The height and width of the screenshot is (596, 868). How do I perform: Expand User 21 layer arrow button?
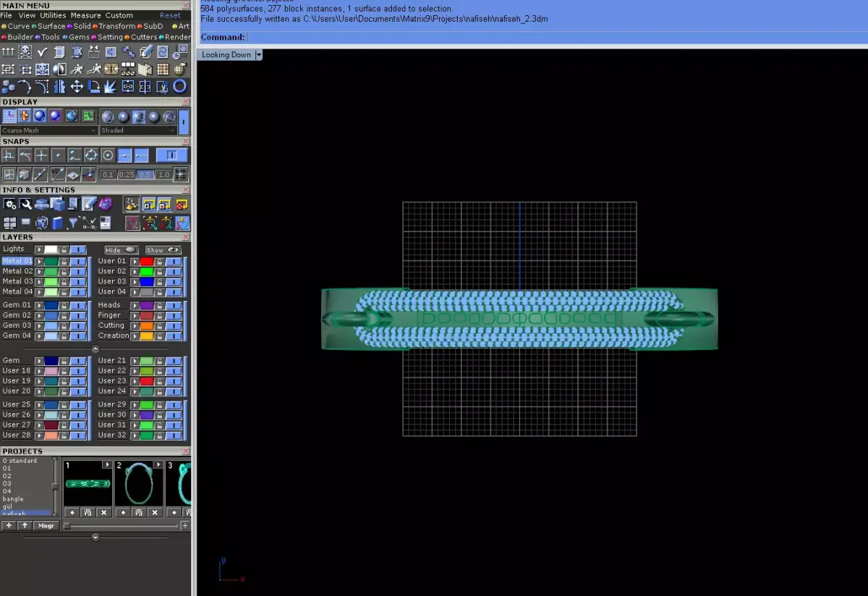[x=135, y=360]
